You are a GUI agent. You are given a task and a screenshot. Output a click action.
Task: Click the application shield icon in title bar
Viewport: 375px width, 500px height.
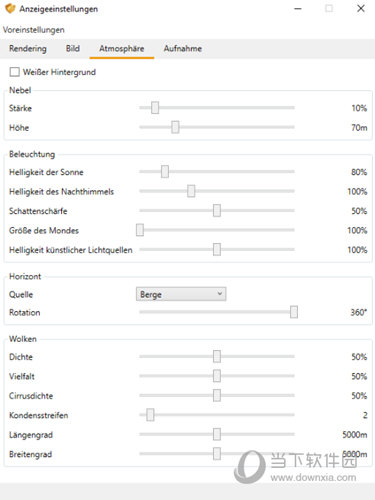tap(10, 9)
